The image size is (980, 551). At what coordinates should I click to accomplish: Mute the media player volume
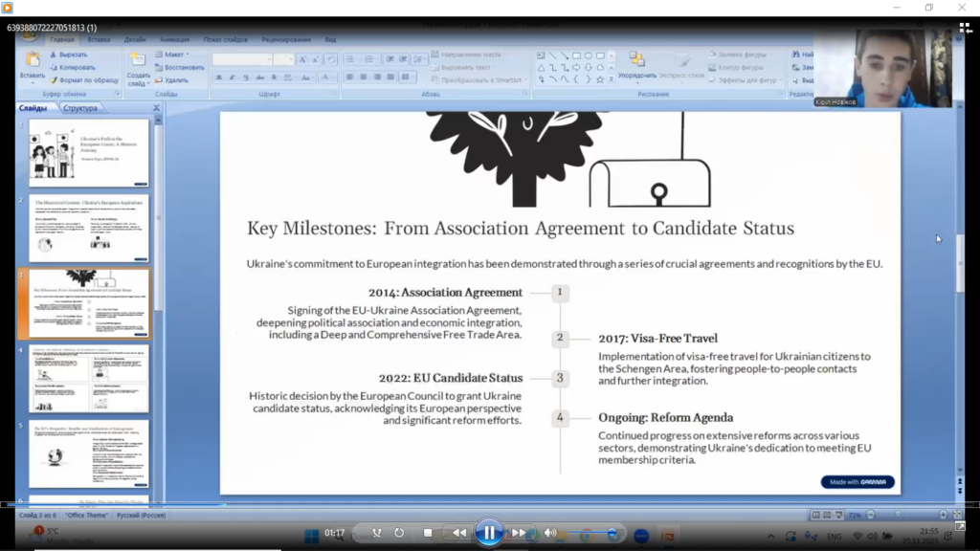click(x=550, y=533)
